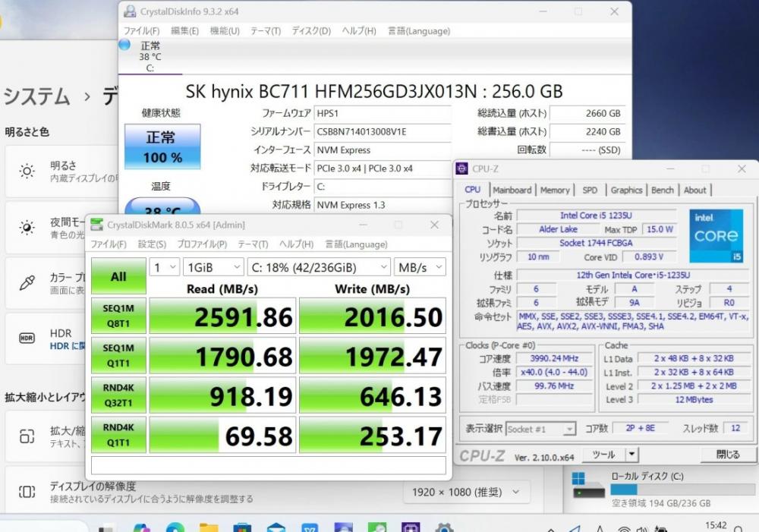Open ファイル(F) menu in CrystalDiskInfo

tap(141, 31)
